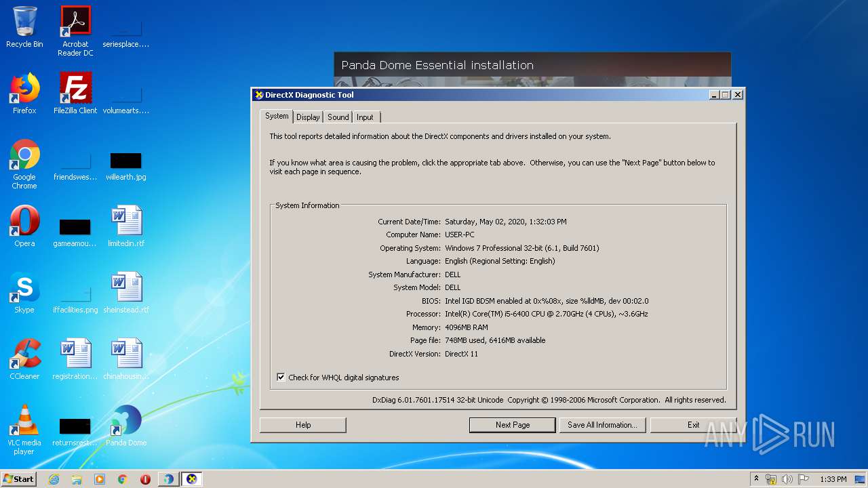
Task: Open Action Center flag icon
Action: click(x=804, y=479)
